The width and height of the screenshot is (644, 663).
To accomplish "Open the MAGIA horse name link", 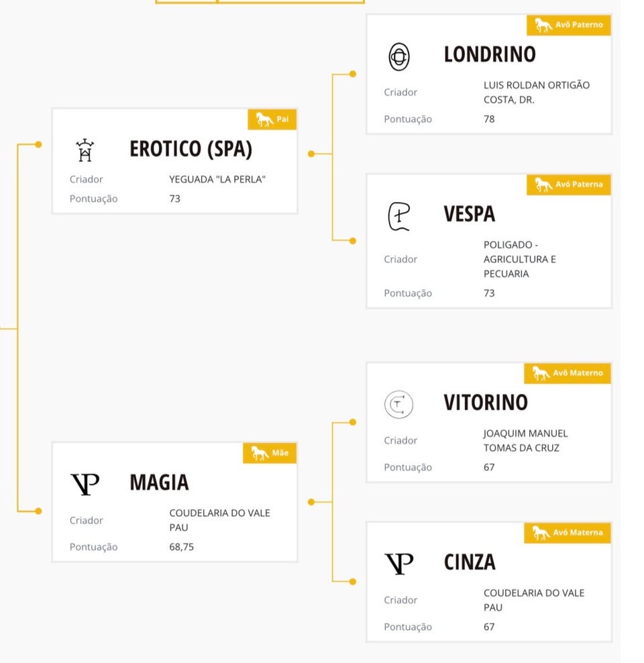I will (x=159, y=482).
